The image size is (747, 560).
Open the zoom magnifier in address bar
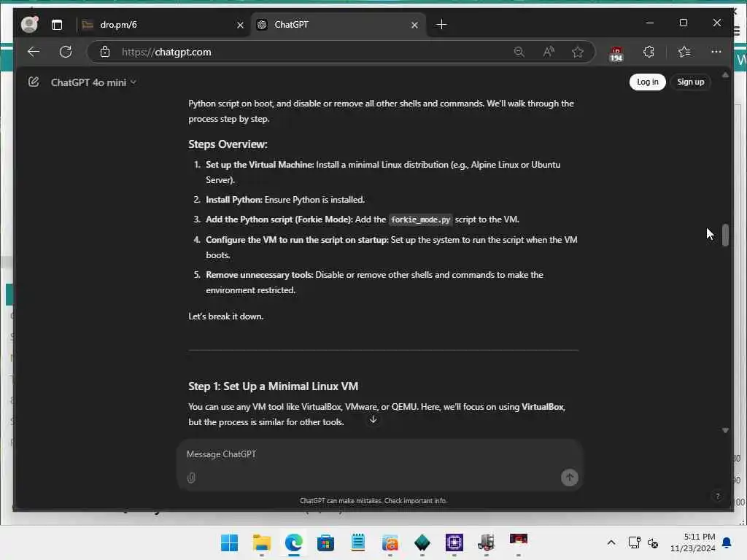pos(519,52)
